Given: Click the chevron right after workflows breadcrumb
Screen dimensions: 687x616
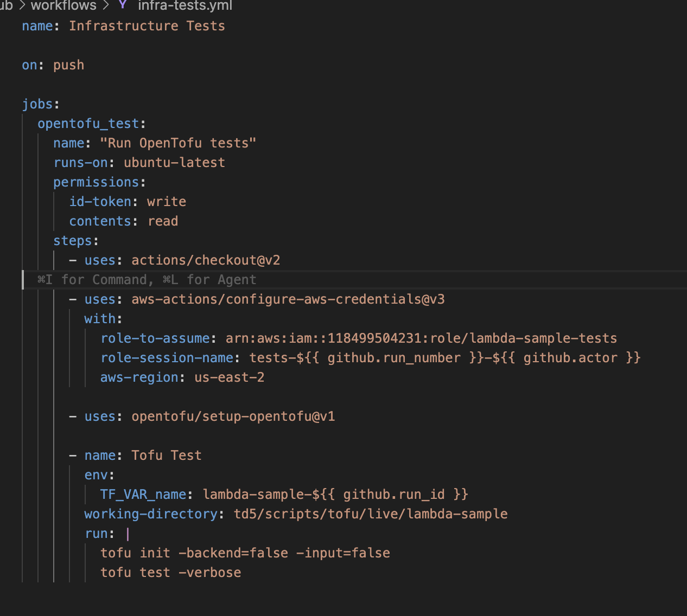Looking at the screenshot, I should (x=106, y=5).
